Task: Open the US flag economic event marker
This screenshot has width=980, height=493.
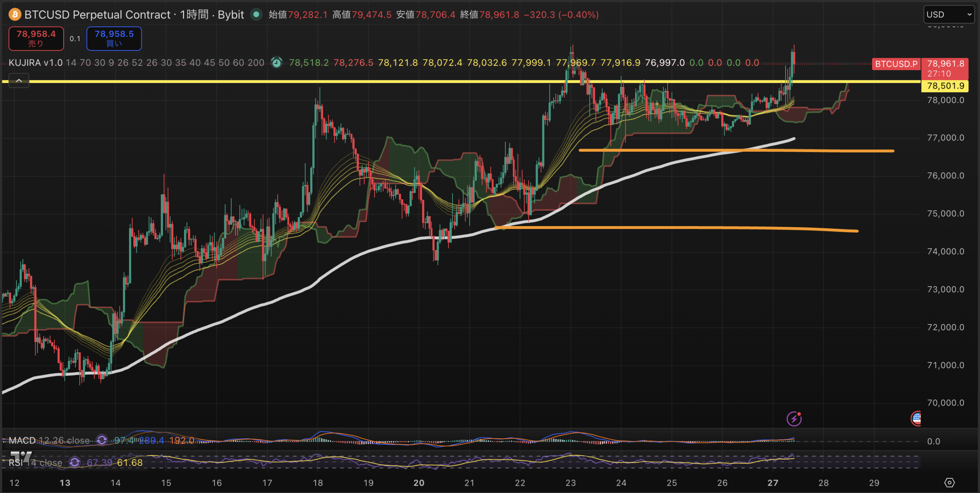Action: [x=916, y=419]
